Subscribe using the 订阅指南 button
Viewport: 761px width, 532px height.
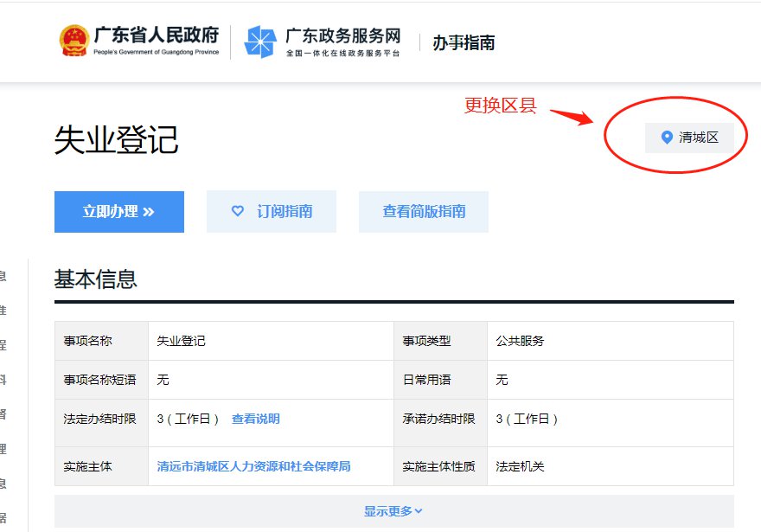[272, 211]
